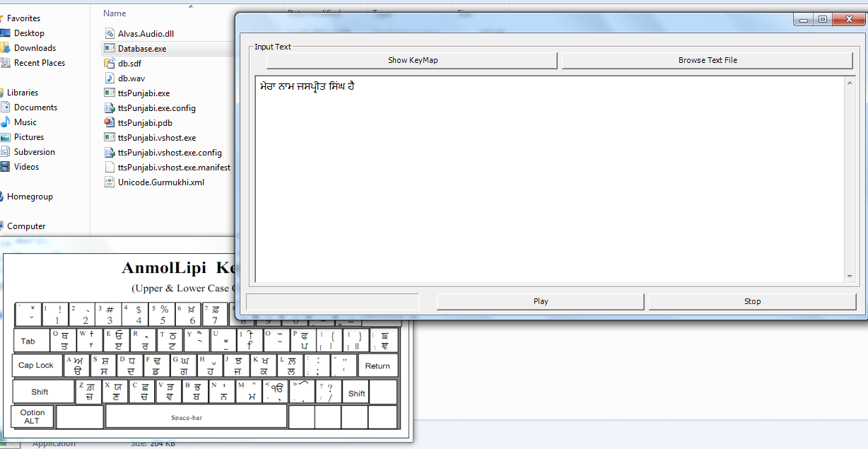Viewport: 868px width, 449px height.
Task: Click the Alvas.Audio.dll file icon
Action: point(110,33)
